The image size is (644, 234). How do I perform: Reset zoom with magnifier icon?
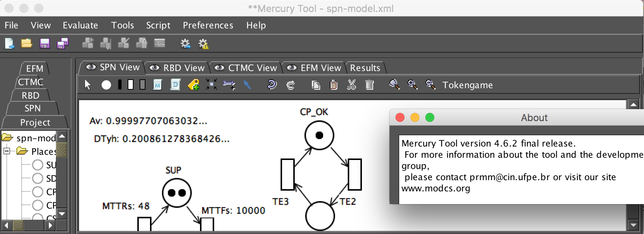click(x=394, y=85)
